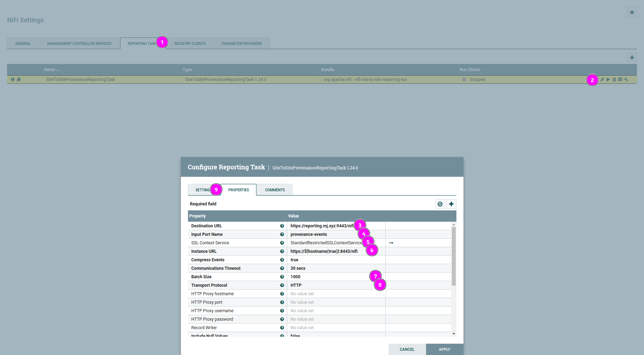Screen dimensions: 644x355
Task: Show help for the HTTP Proxy username property
Action: tap(282, 311)
